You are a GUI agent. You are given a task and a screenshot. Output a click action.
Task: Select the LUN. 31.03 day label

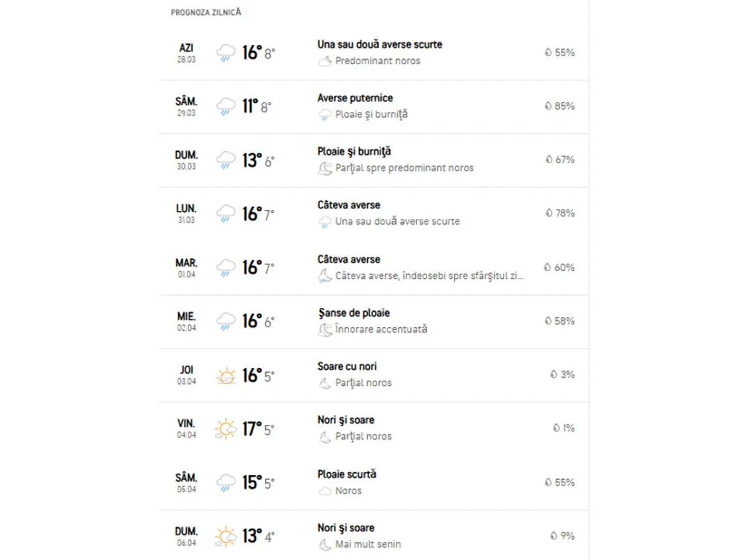pos(186,213)
